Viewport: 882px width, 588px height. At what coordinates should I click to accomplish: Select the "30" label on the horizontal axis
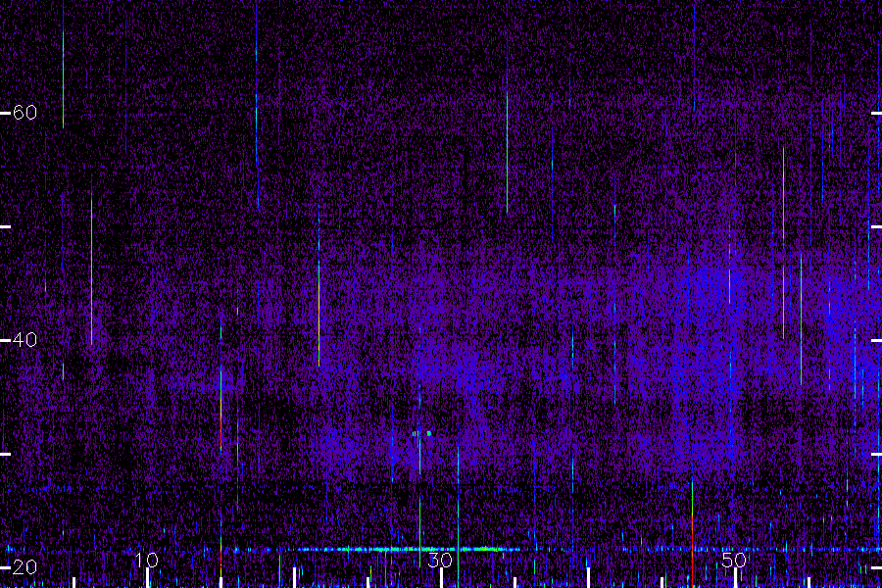pyautogui.click(x=440, y=560)
